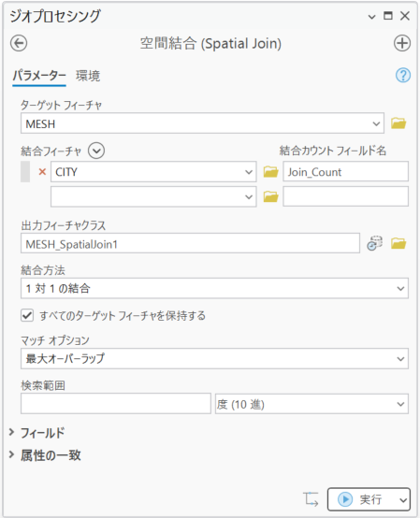Image resolution: width=420 pixels, height=518 pixels.
Task: Browse for the join feature next to CITY
Action: [270, 172]
